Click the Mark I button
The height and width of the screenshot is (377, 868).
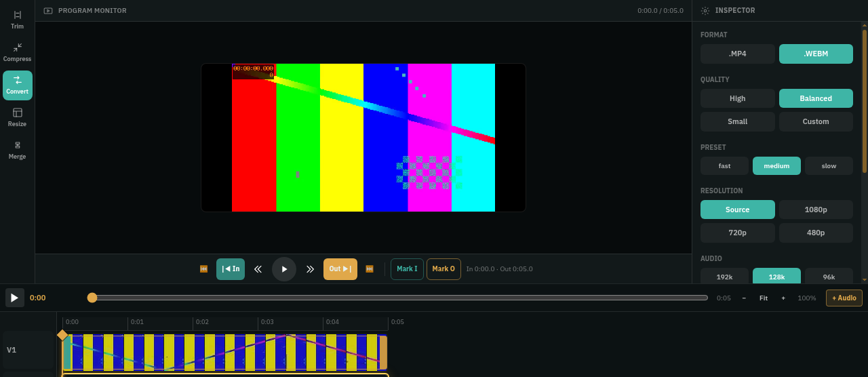coord(407,269)
